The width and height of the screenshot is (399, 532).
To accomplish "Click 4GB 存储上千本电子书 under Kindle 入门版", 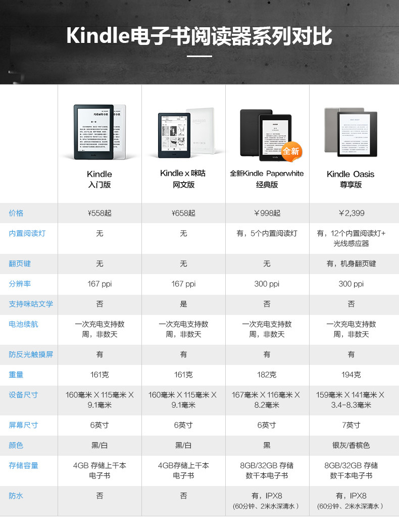I will pos(99,470).
